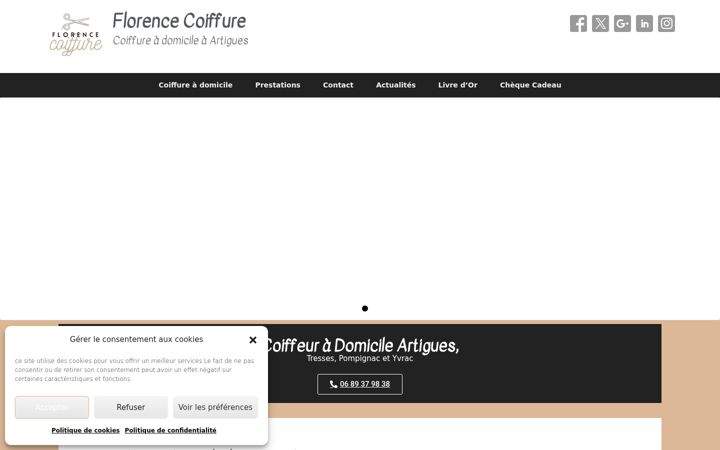Open the LinkedIn social icon

coord(644,23)
